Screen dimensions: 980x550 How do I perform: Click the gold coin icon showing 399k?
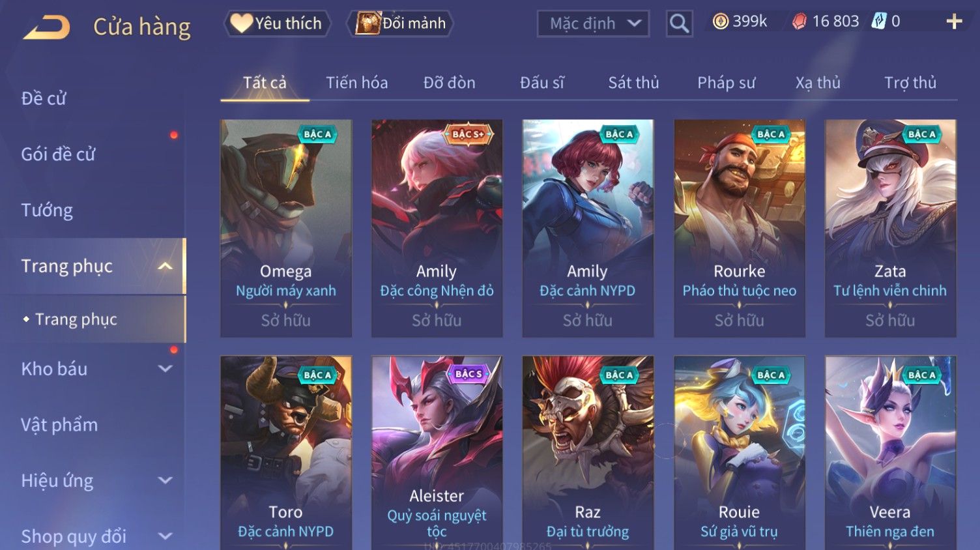click(720, 22)
